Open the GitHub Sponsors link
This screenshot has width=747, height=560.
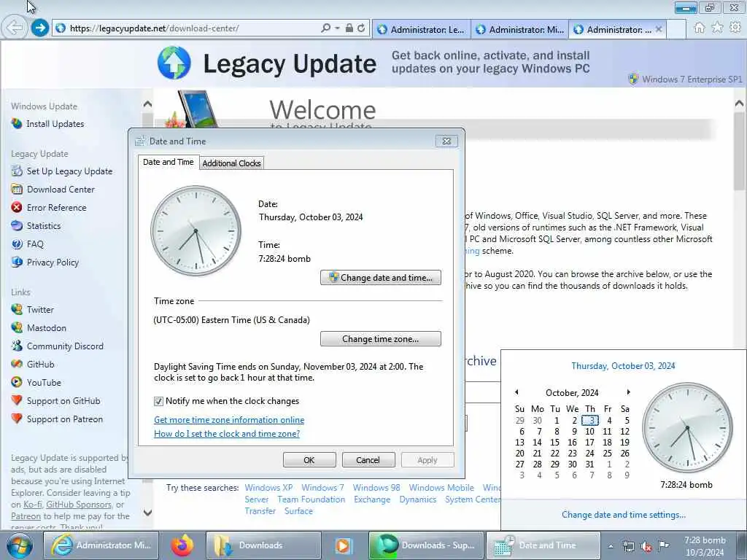tap(79, 505)
